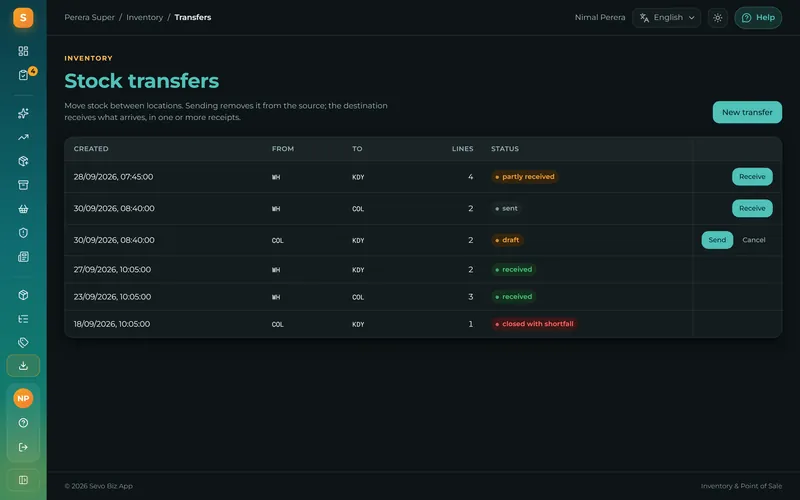Open the tasks clipboard icon with badge
The image size is (800, 500).
click(23, 75)
